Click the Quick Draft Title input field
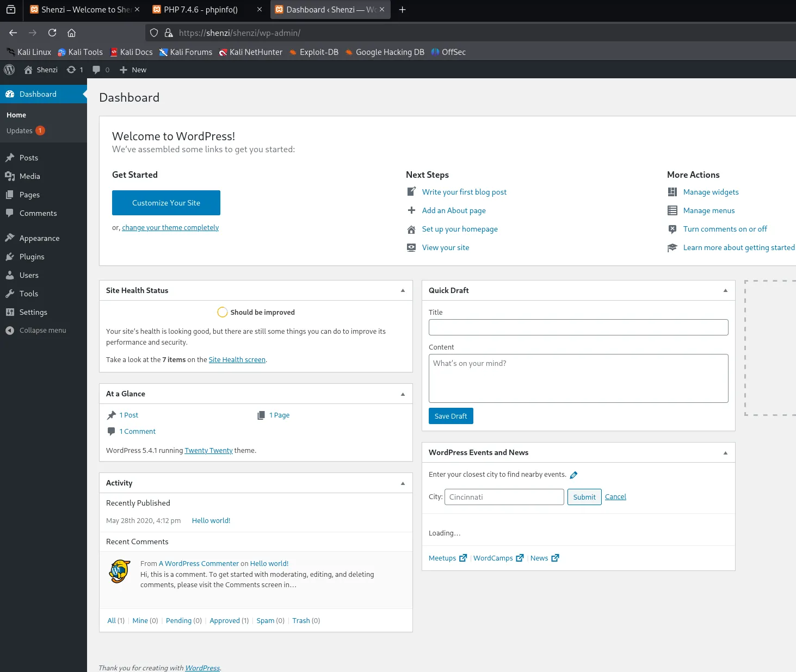796x672 pixels. pos(578,327)
